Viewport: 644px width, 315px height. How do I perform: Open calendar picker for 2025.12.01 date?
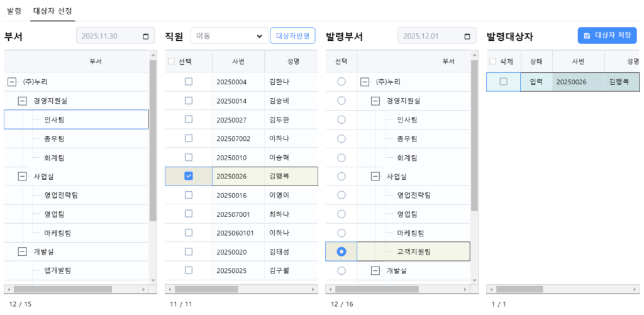[467, 36]
